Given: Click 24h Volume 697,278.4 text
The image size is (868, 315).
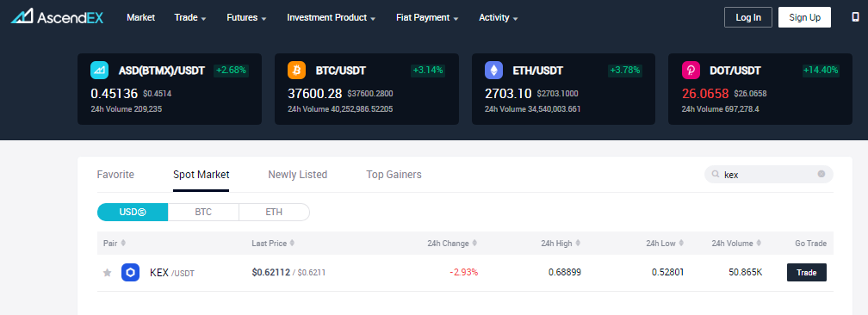Looking at the screenshot, I should [720, 109].
